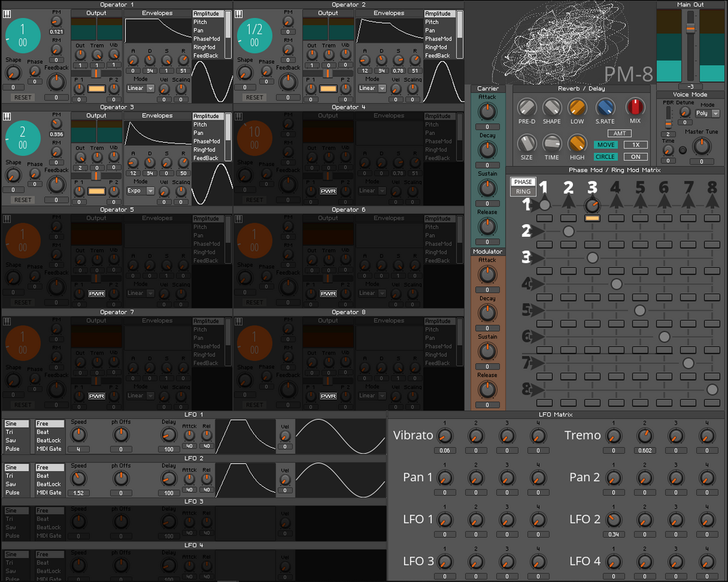
Task: Open Operator 1 envelope Mode dropdown
Action: pos(141,88)
